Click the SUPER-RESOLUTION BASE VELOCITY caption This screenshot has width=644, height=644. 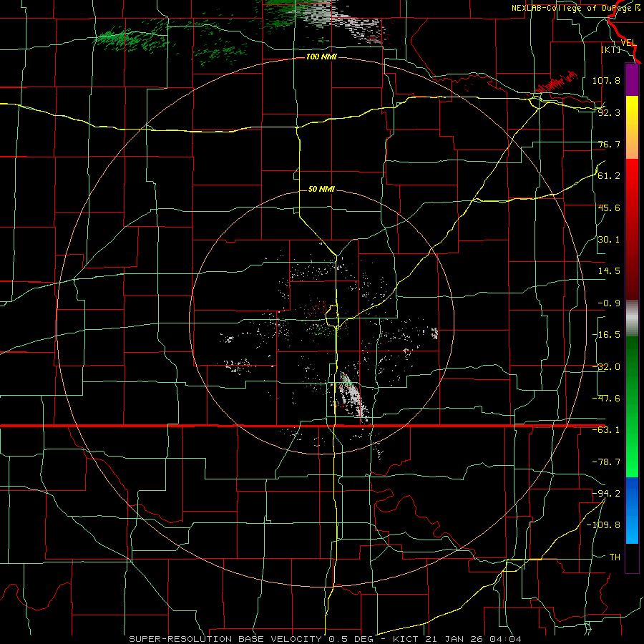[x=225, y=639]
